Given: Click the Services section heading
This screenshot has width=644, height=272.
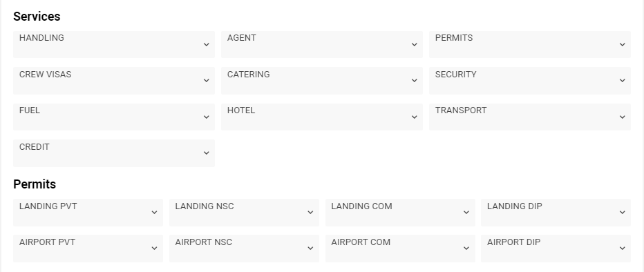Looking at the screenshot, I should pos(37,17).
